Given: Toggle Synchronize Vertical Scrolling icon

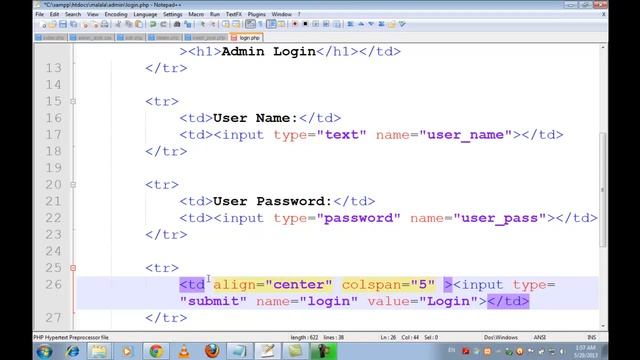Looking at the screenshot, I should (225, 24).
